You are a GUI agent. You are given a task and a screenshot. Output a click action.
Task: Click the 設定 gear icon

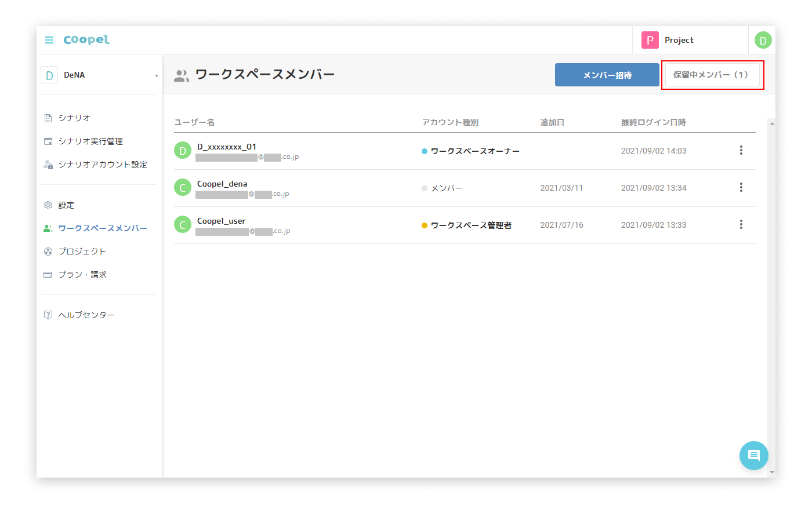[48, 205]
